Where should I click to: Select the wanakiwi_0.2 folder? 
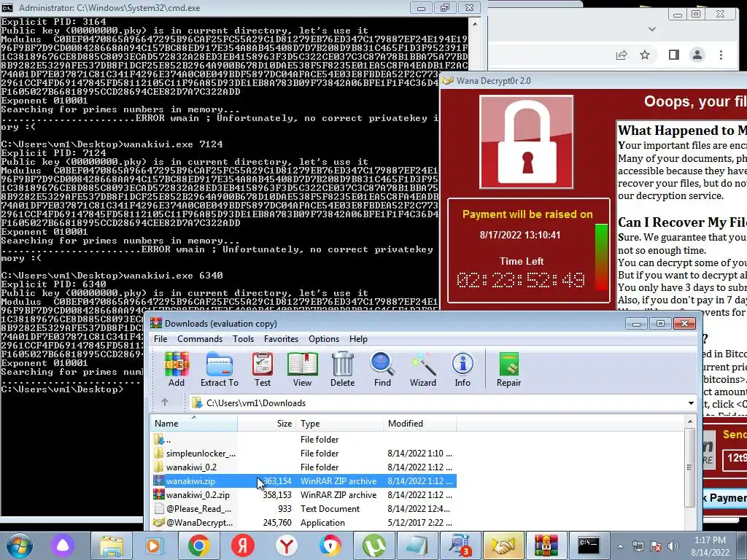(304, 467)
